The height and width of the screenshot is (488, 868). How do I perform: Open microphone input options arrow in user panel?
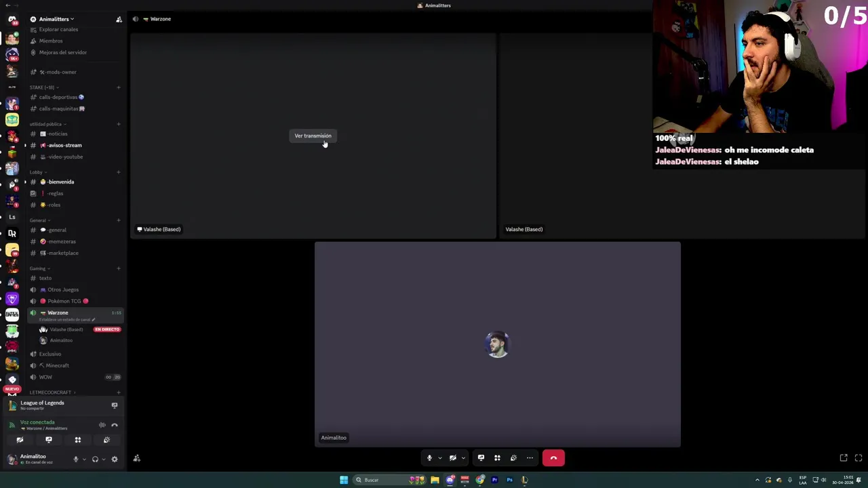click(84, 459)
